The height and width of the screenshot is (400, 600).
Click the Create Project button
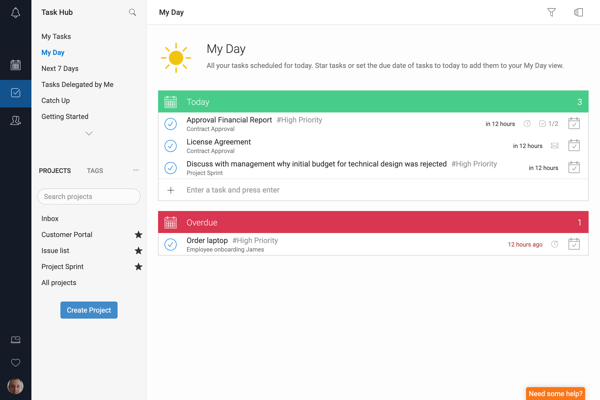tap(89, 310)
